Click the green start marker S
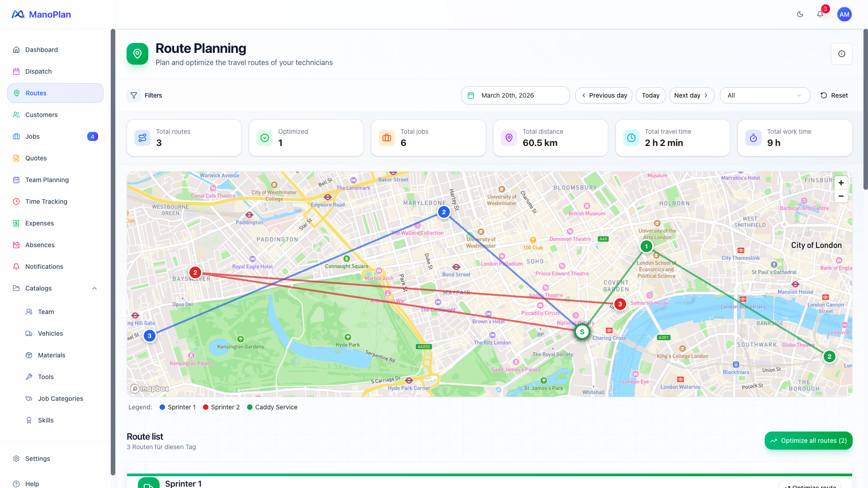 pos(582,332)
